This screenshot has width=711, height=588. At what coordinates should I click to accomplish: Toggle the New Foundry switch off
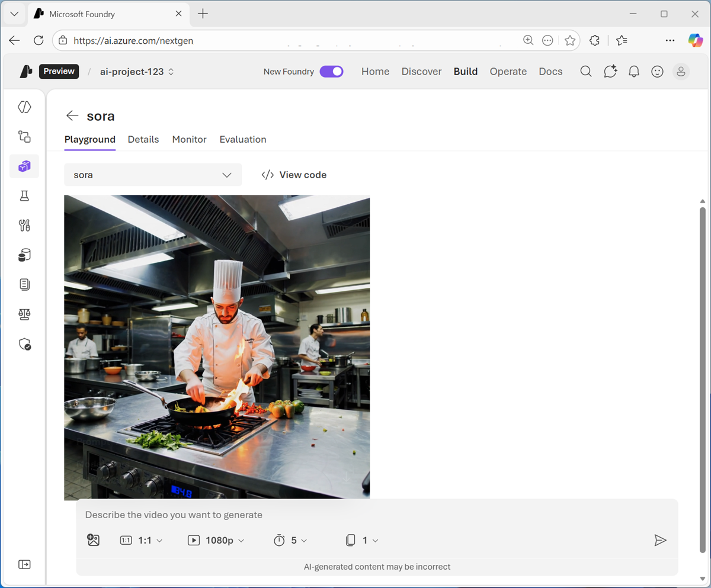click(x=332, y=71)
